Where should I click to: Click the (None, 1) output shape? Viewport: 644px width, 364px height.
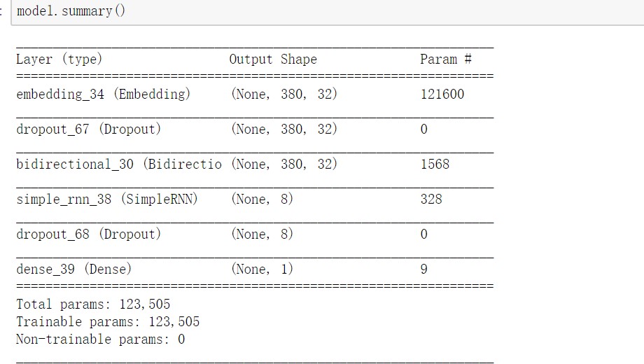pos(262,269)
